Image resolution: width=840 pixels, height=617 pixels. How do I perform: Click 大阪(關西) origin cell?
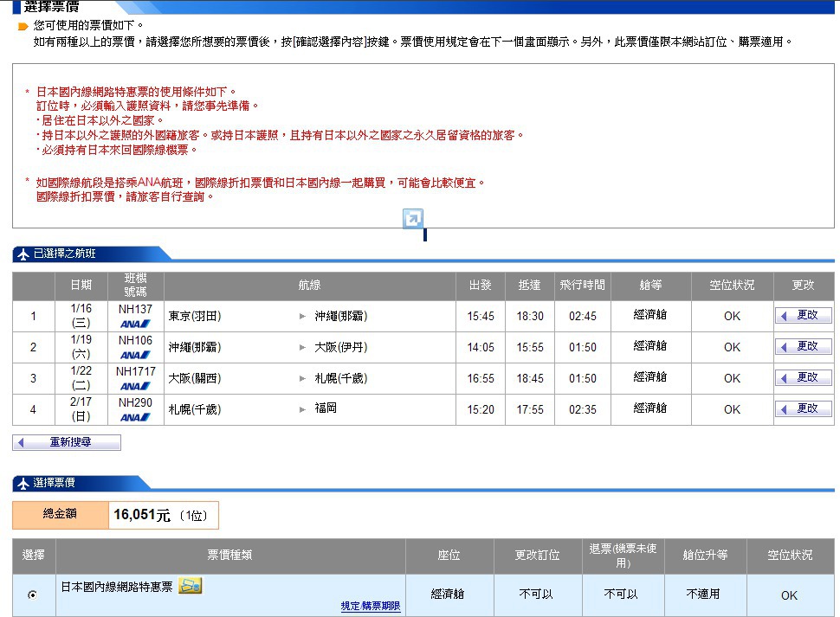(195, 378)
